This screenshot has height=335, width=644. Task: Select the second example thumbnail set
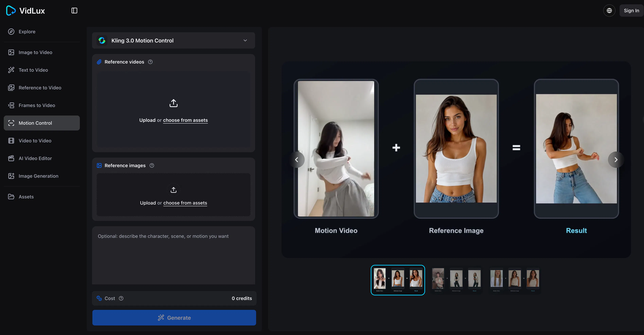pos(456,280)
